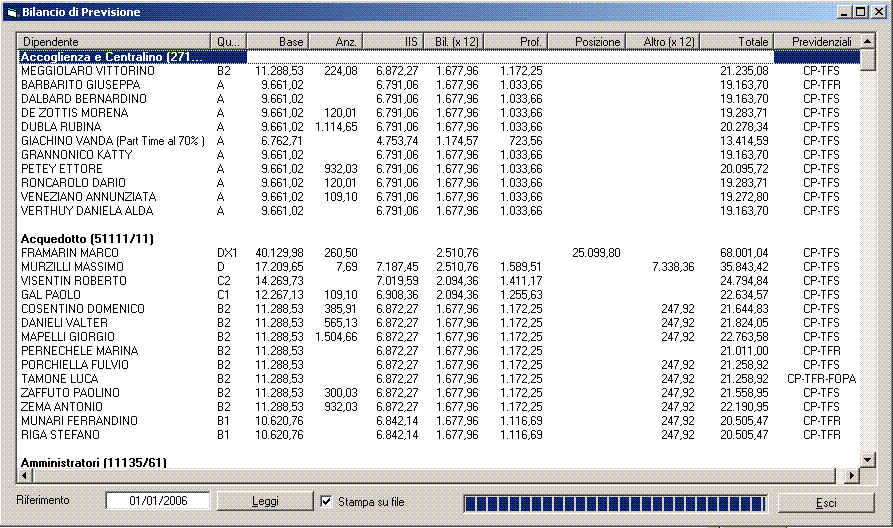This screenshot has width=893, height=528.
Task: Click the Anz. column header
Action: (335, 42)
